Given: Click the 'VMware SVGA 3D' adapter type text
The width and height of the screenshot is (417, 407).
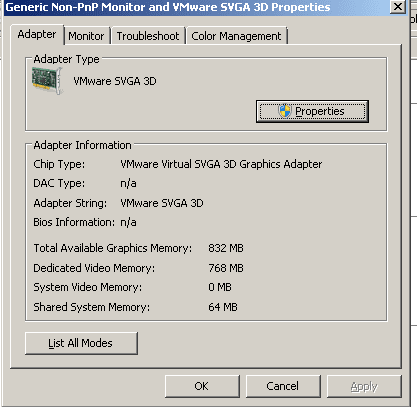Looking at the screenshot, I should (115, 81).
